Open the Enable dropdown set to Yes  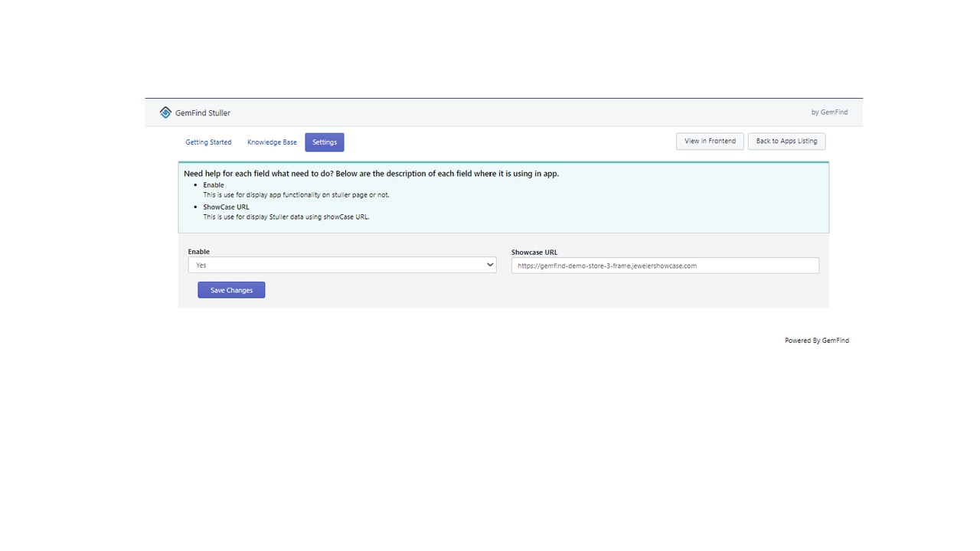tap(342, 265)
